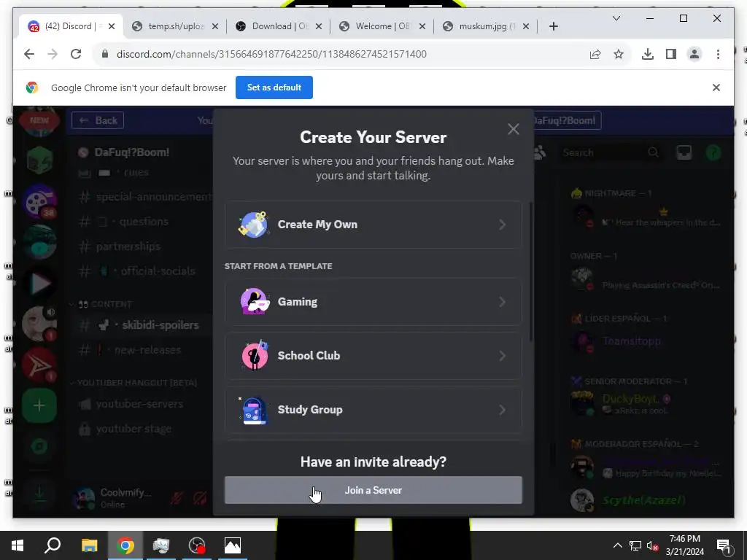Click the Discord Search field
This screenshot has width=747, height=560.
tap(611, 152)
